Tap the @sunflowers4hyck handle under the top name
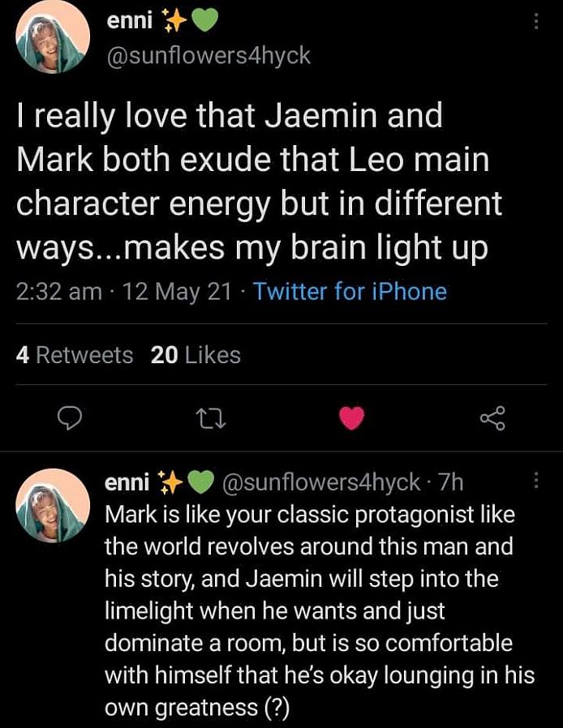Image resolution: width=563 pixels, height=728 pixels. 208,55
